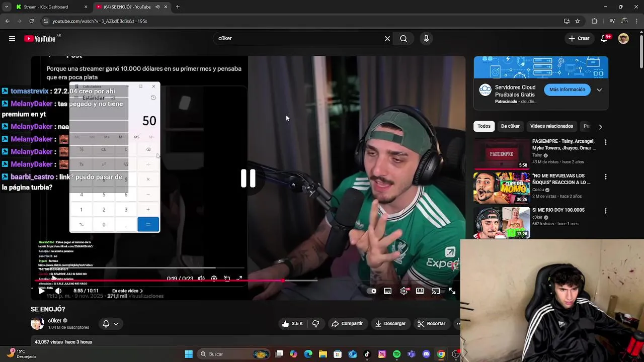This screenshot has height=362, width=644.
Task: Clear the c0ker search text
Action: (387, 39)
